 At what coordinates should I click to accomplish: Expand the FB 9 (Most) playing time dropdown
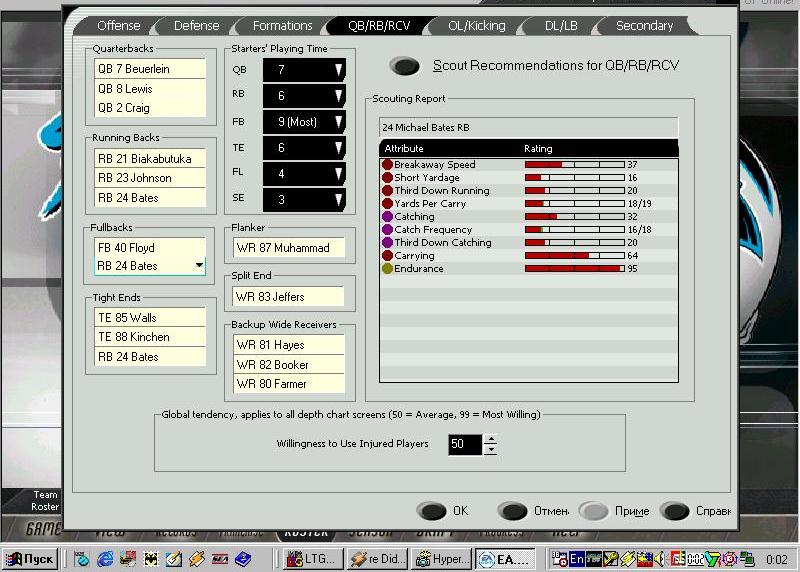click(338, 122)
